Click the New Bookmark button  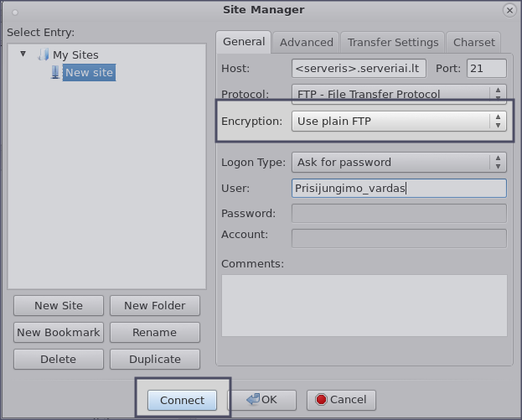click(x=59, y=332)
